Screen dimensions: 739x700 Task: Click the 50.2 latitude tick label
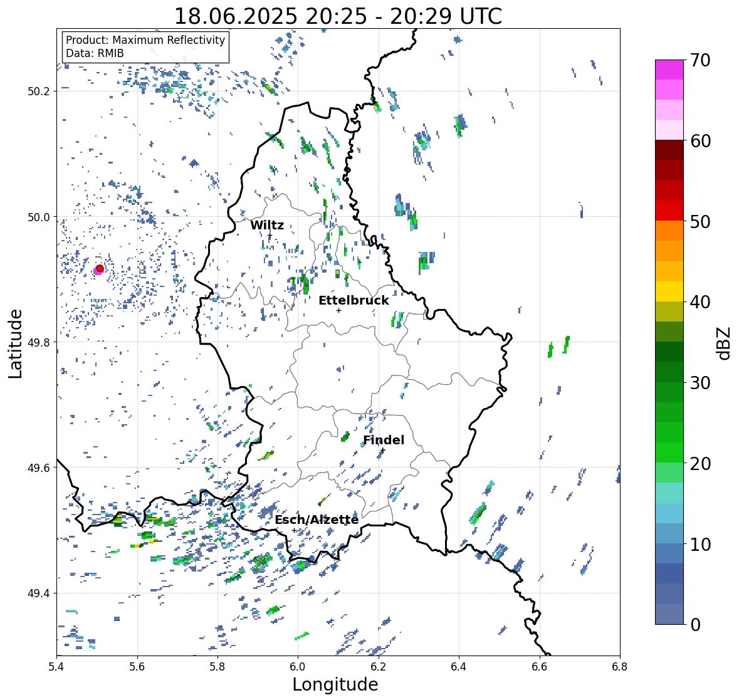[39, 91]
